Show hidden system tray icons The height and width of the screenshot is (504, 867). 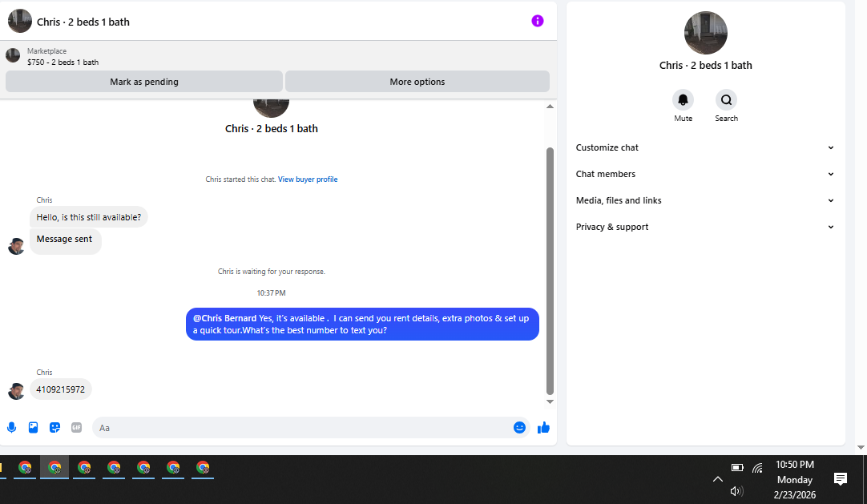tap(718, 479)
